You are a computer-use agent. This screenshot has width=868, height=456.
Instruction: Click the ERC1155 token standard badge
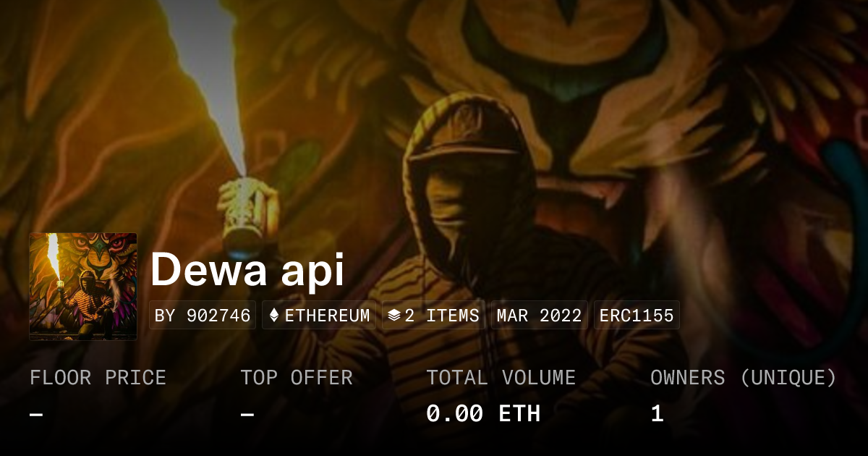pos(636,316)
